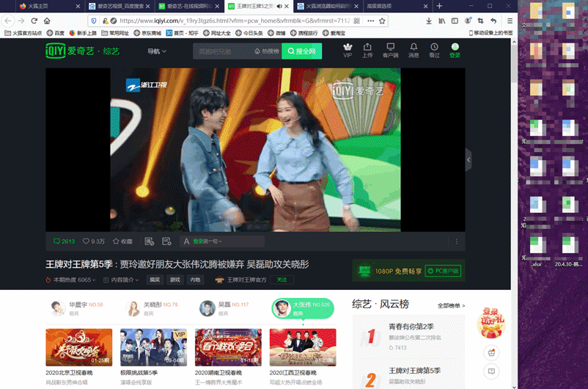Bookmark this page with the star icon

pyautogui.click(x=382, y=21)
